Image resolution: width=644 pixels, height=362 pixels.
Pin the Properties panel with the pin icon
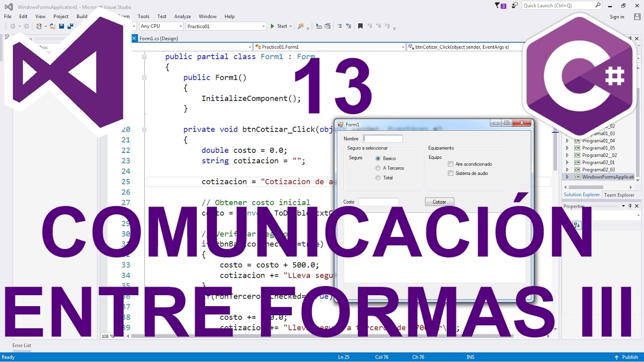[630, 206]
